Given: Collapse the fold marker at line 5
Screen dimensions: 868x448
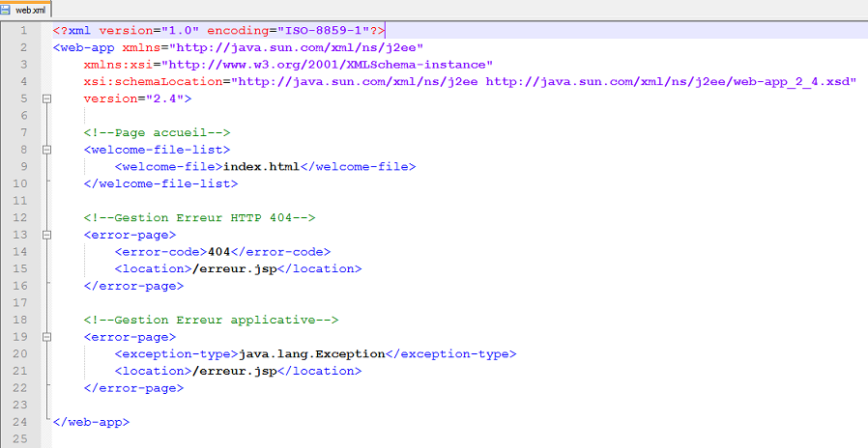Looking at the screenshot, I should (45, 99).
